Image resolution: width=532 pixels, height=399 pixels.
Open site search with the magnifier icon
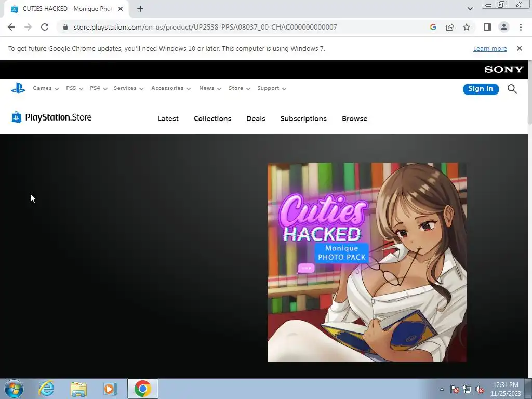click(512, 89)
